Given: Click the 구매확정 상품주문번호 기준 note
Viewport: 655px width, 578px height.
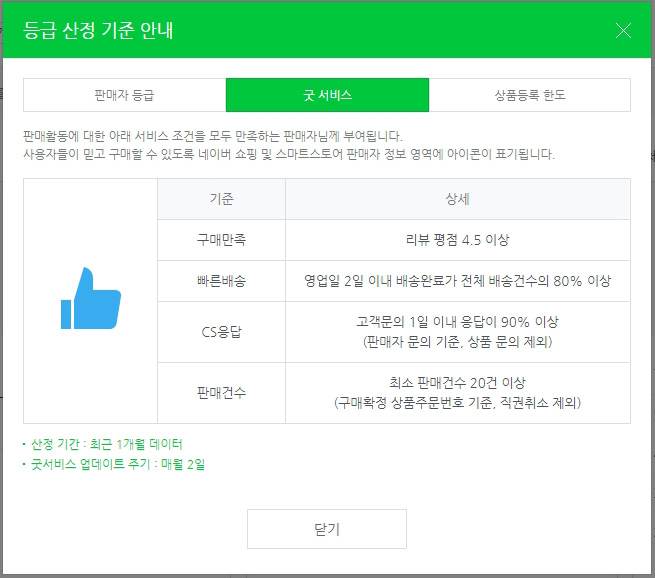Looking at the screenshot, I should click(x=457, y=403).
